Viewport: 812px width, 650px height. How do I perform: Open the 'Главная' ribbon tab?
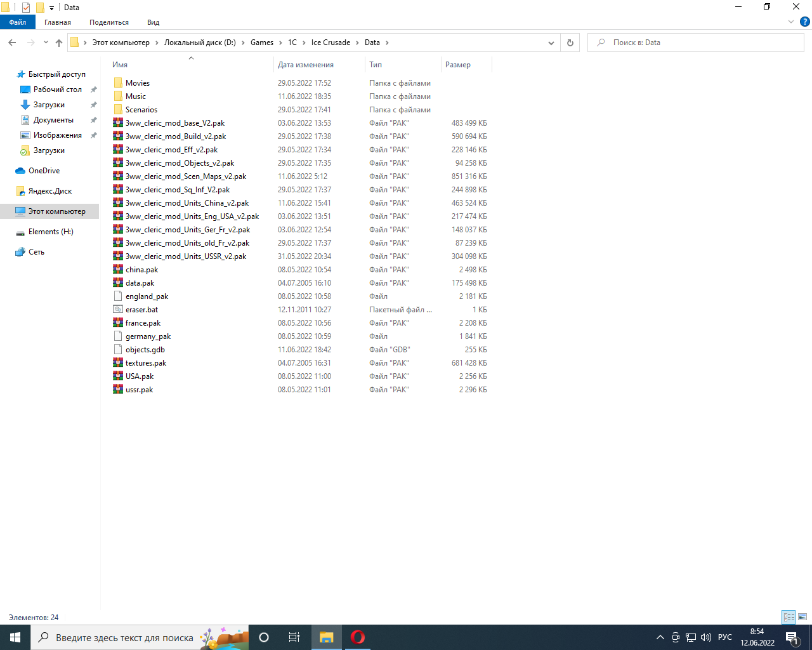(58, 22)
